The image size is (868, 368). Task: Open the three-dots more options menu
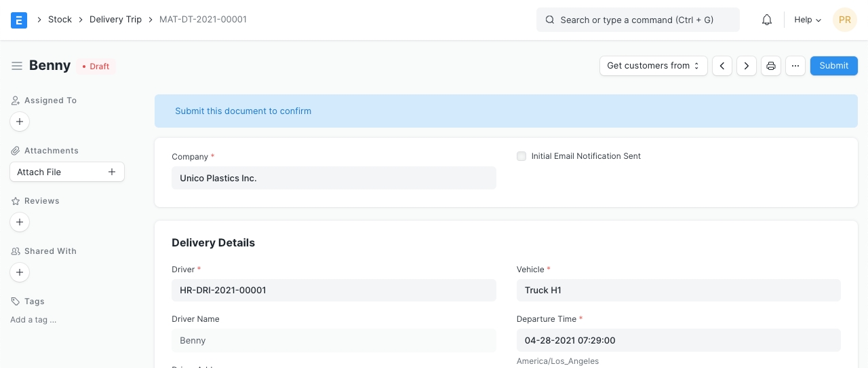tap(795, 66)
